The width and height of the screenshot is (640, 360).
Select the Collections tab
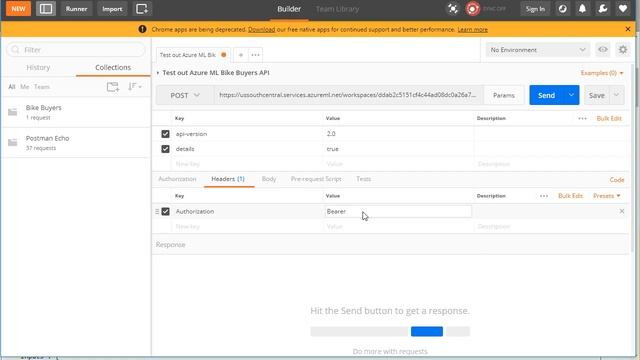[113, 67]
